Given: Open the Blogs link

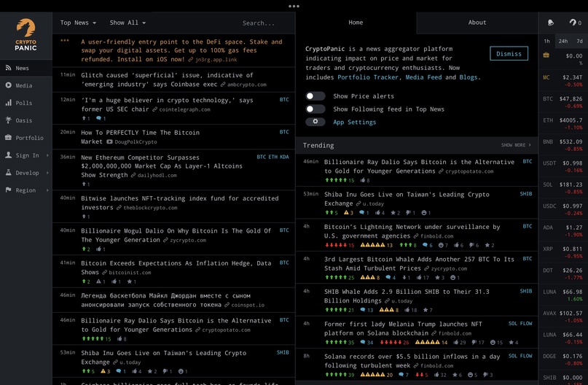Looking at the screenshot, I should (x=469, y=77).
